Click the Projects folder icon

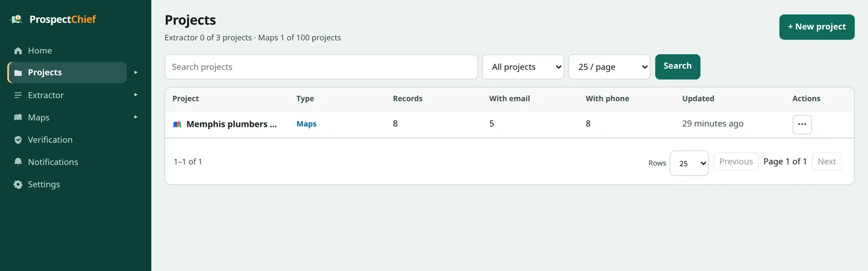[18, 73]
